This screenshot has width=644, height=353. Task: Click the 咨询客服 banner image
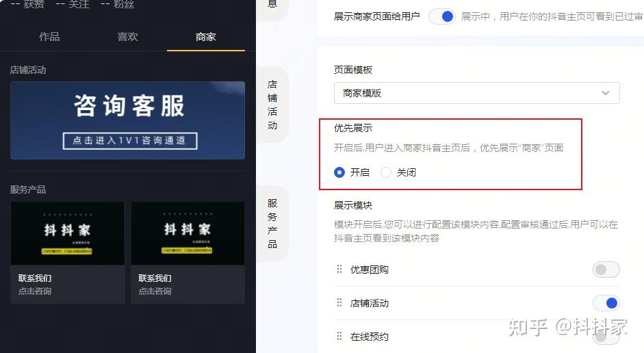point(128,120)
